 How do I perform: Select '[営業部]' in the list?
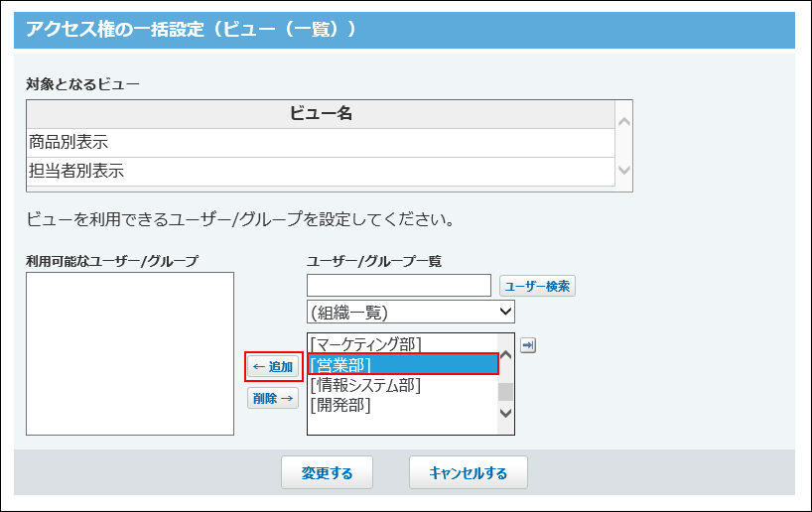point(402,364)
